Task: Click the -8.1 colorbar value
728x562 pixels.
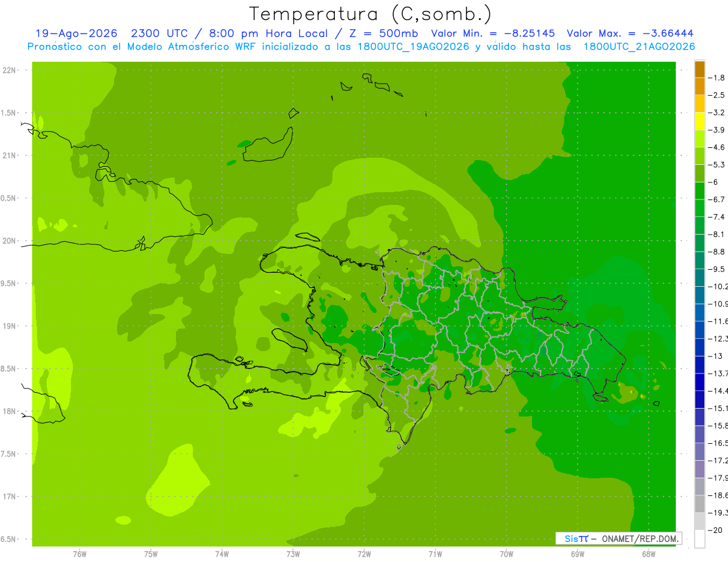Action: tap(716, 235)
